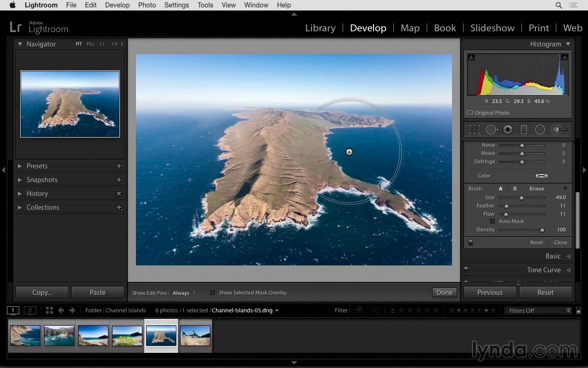Screen dimensions: 588x368
Task: Select the Spot Removal tool
Action: point(492,130)
